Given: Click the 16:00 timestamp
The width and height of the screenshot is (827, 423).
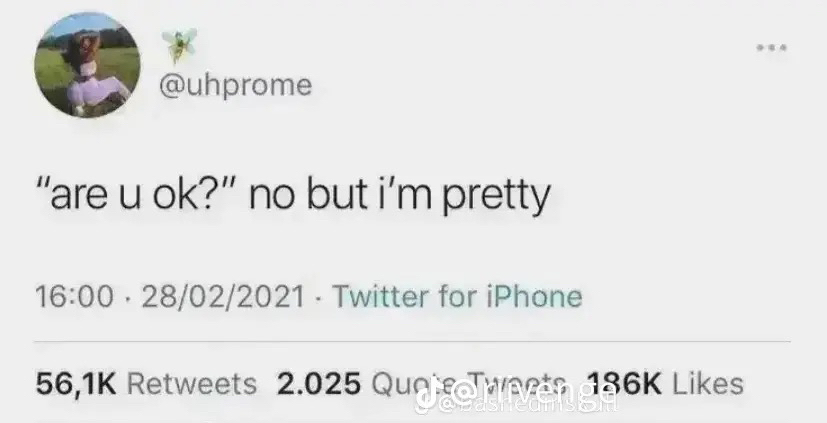Looking at the screenshot, I should 74,296.
